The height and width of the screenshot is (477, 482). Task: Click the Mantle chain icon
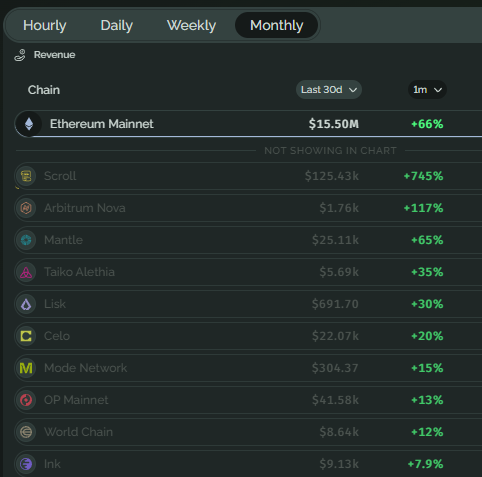point(26,240)
